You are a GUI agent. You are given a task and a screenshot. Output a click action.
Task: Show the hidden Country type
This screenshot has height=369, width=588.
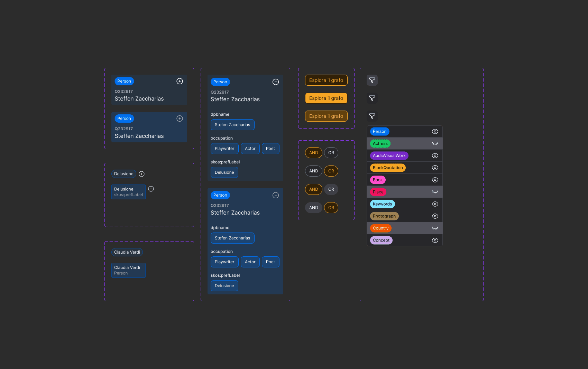[435, 228]
